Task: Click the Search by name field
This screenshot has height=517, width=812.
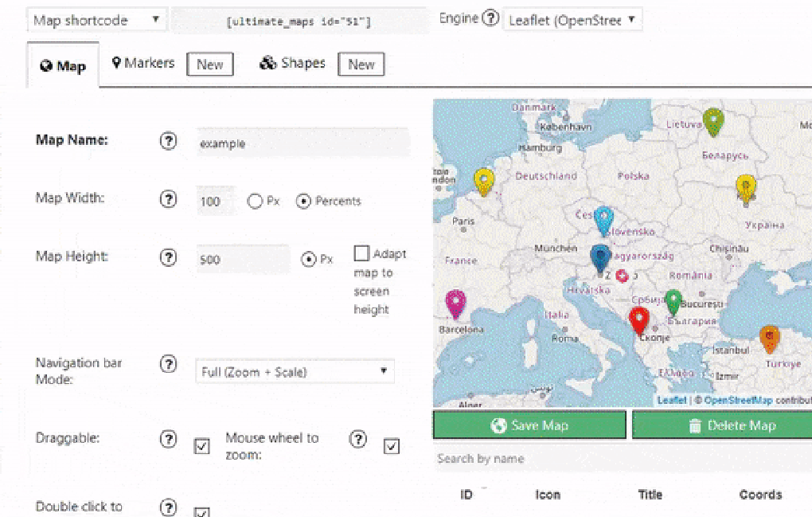Action: [481, 459]
